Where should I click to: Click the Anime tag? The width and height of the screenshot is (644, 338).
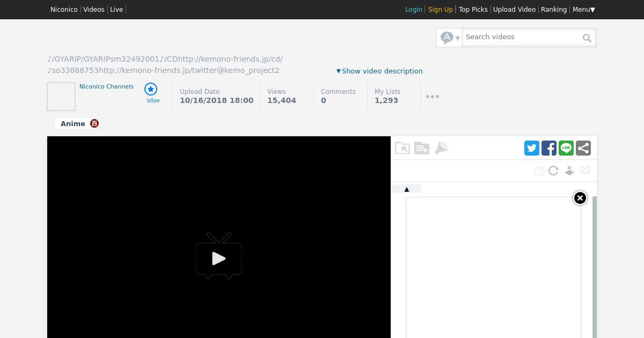tap(73, 123)
